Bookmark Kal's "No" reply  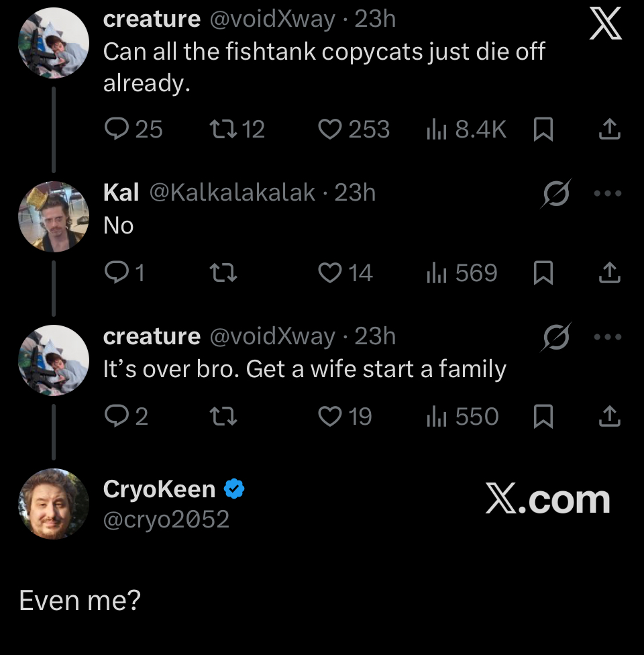point(542,273)
